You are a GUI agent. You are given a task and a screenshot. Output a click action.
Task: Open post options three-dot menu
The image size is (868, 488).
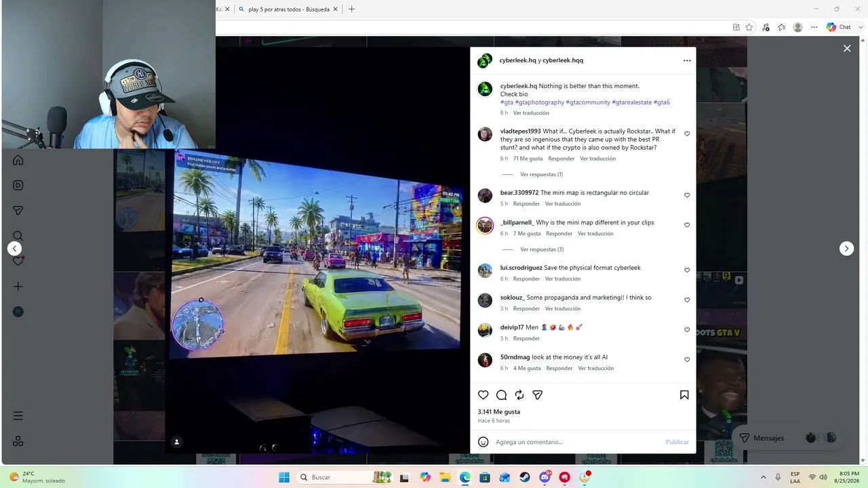[687, 60]
